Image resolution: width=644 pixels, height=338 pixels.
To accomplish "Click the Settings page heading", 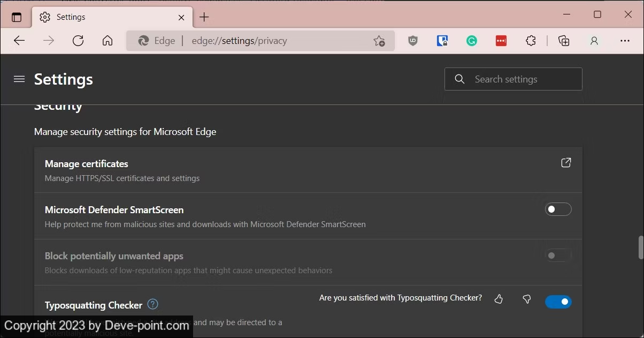I will pyautogui.click(x=64, y=79).
